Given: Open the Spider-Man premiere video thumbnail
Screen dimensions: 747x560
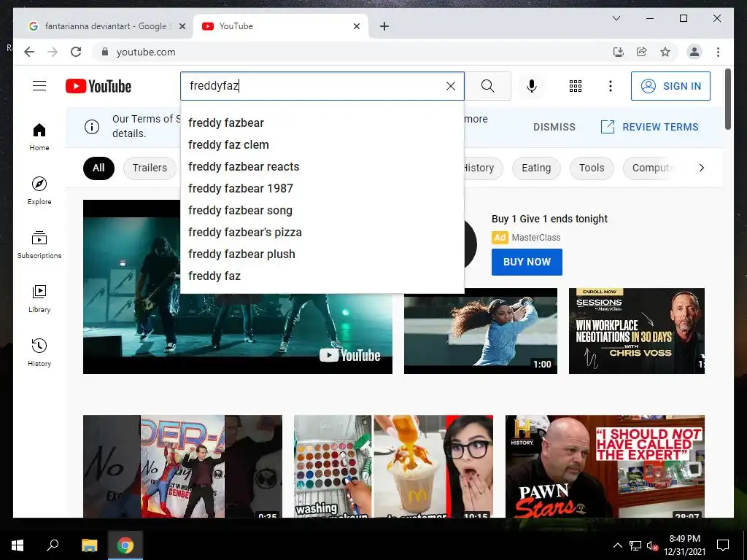Looking at the screenshot, I should (182, 466).
